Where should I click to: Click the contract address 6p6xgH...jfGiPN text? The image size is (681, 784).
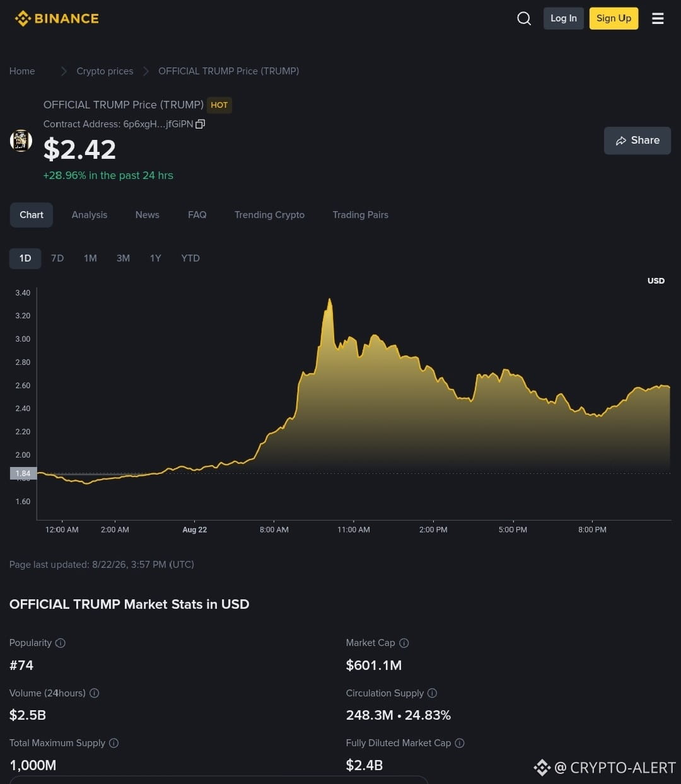pos(158,124)
